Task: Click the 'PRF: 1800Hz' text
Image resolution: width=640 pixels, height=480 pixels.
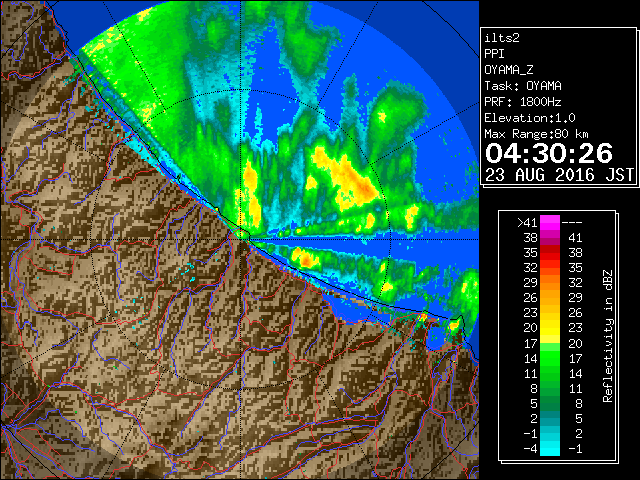Action: coord(523,102)
